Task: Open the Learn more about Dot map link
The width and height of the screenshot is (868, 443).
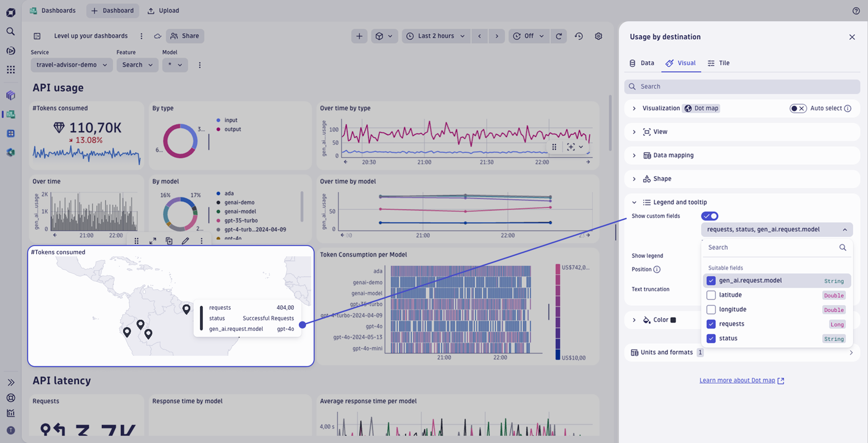Action: tap(737, 380)
